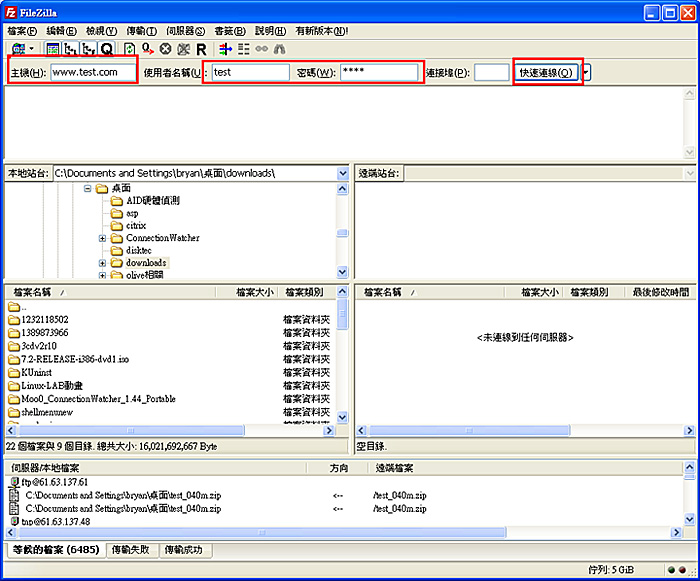Open the 有新版本(N)! menu
This screenshot has height=581, width=700.
322,31
